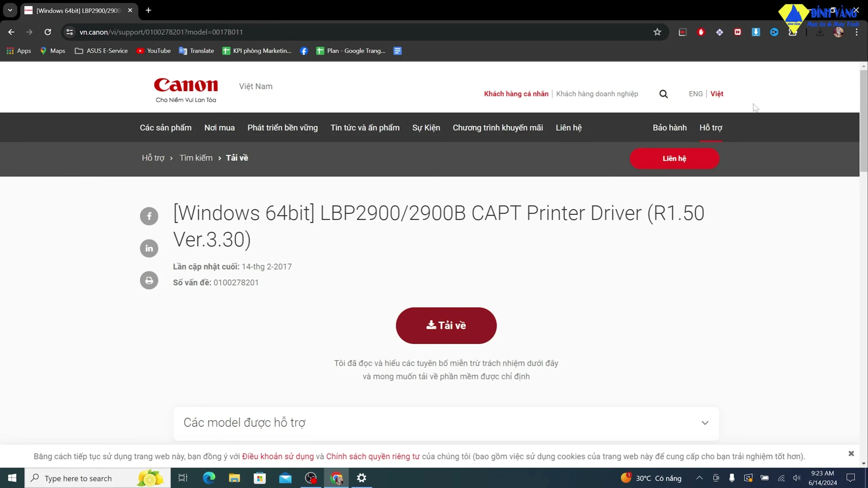
Task: Open Chính sách quyền riêng tư link
Action: coord(373,456)
